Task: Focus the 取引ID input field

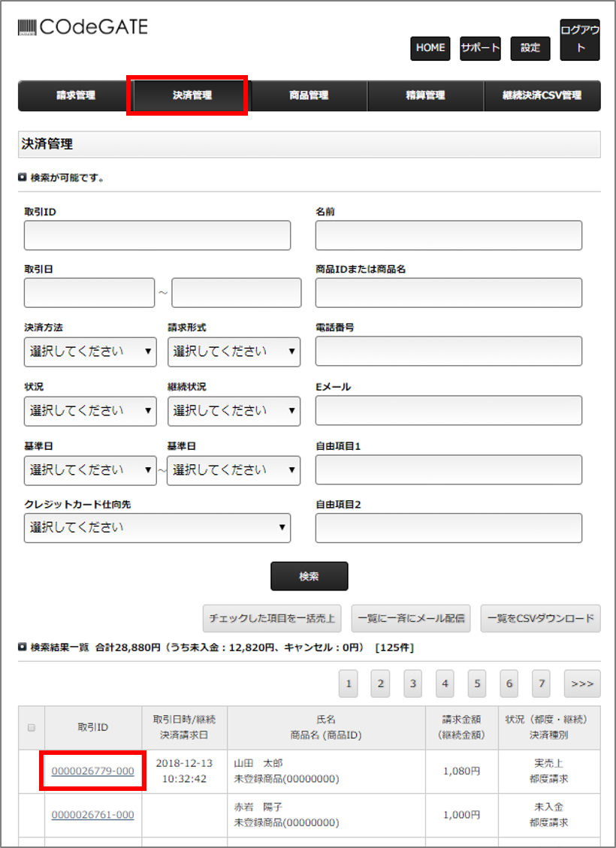Action: [157, 236]
